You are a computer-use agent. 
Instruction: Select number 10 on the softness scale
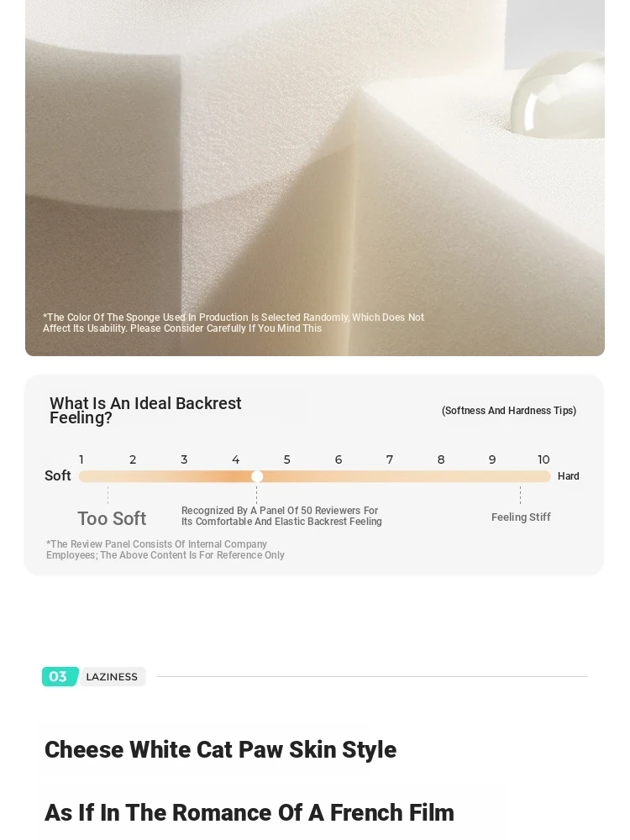point(543,459)
